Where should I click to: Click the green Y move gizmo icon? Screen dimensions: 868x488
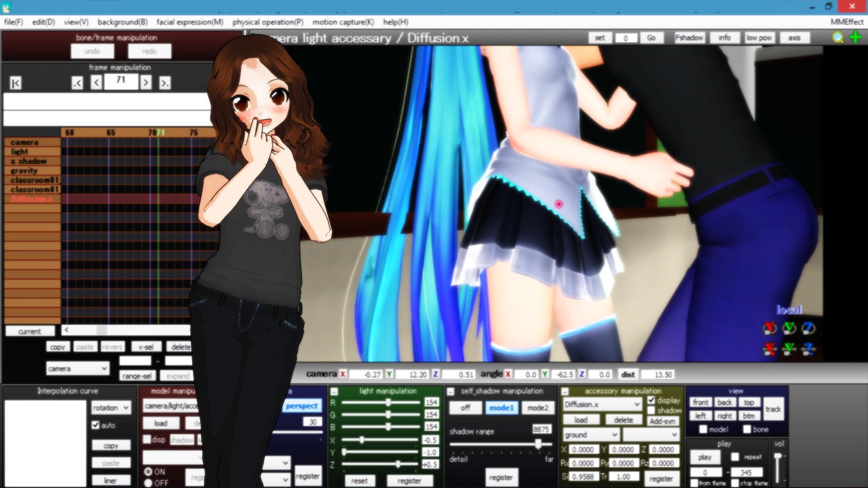(x=789, y=349)
